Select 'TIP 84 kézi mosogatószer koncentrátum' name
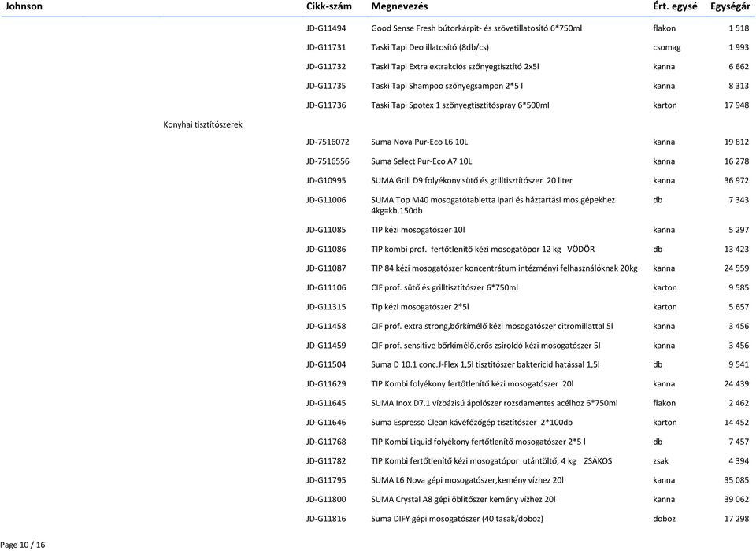This screenshot has height=551, width=756. pos(442,268)
